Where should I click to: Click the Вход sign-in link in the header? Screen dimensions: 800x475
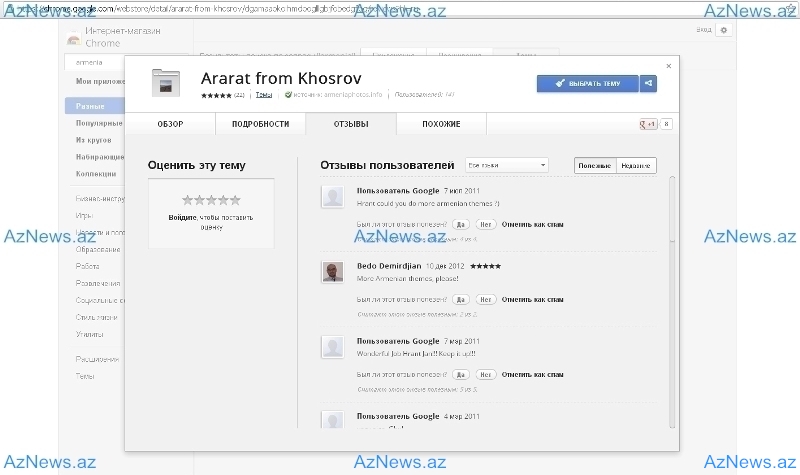(x=704, y=30)
